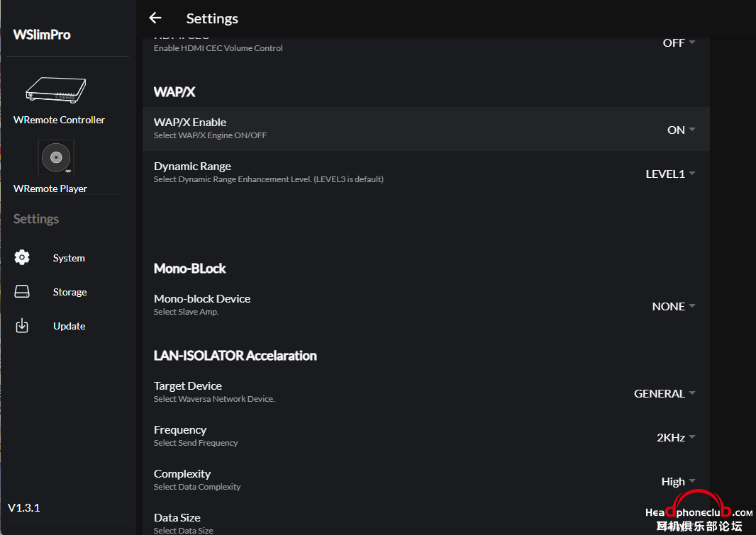
Task: Click the System gear icon
Action: tap(22, 258)
